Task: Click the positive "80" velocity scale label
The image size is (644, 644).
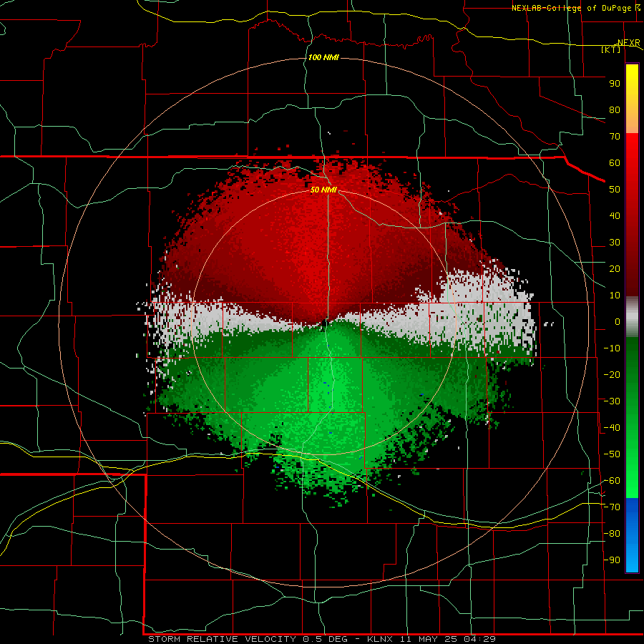Action: click(615, 110)
